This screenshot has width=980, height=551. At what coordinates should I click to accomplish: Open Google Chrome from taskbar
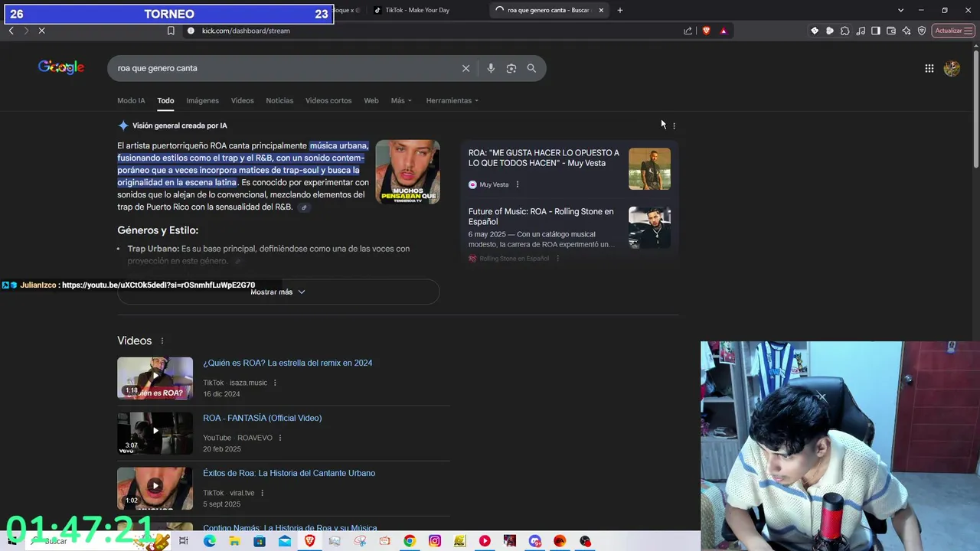410,541
